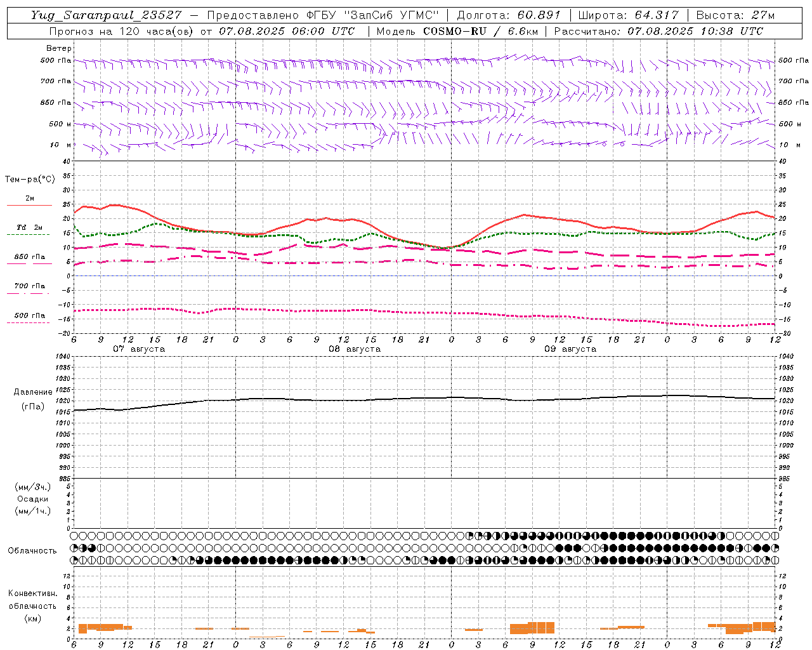Click the 'Широта: 64.317' value

tap(628, 15)
